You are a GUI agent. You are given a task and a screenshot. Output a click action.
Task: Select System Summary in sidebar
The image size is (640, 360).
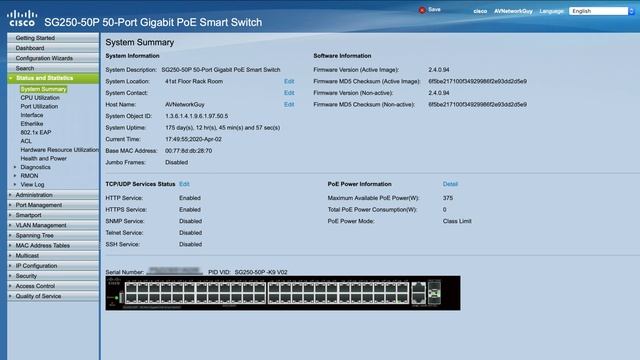pos(43,89)
